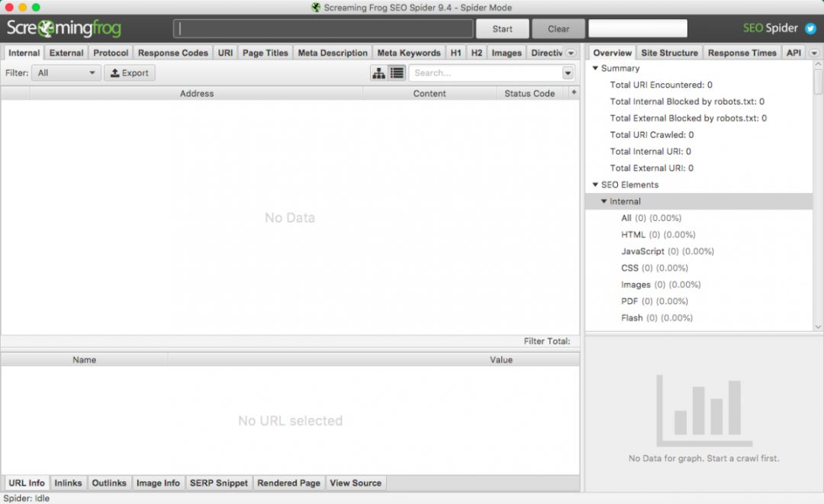This screenshot has width=824, height=504.
Task: Select the H2 tab
Action: 477,53
